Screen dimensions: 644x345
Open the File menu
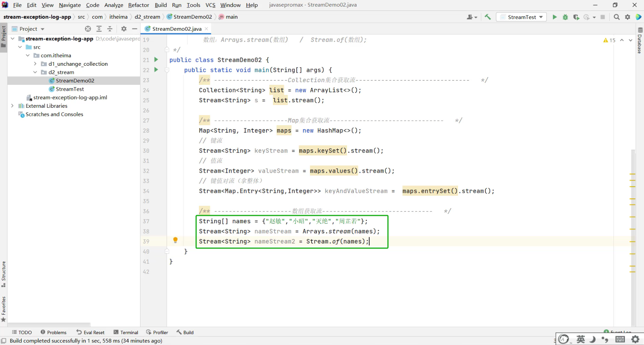pyautogui.click(x=17, y=5)
